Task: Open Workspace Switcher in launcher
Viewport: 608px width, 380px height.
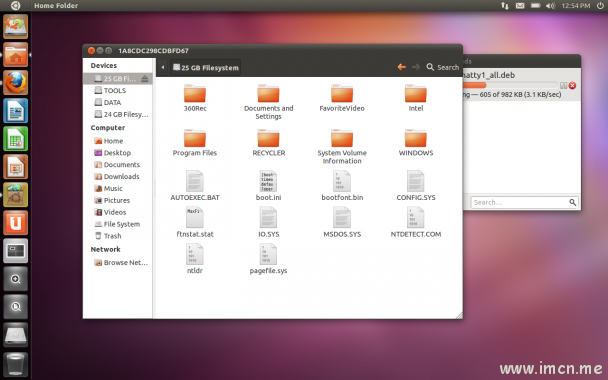Action: 16,251
